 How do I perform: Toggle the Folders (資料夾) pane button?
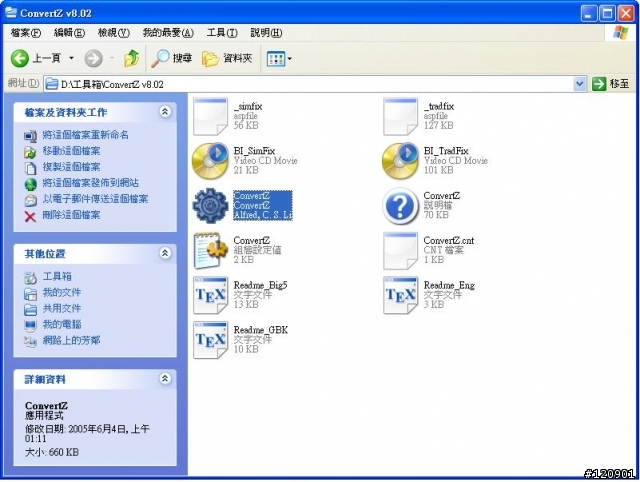click(x=227, y=59)
